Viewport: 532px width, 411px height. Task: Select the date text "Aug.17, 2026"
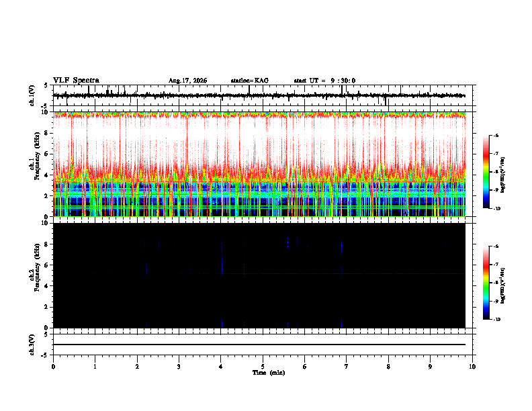187,81
